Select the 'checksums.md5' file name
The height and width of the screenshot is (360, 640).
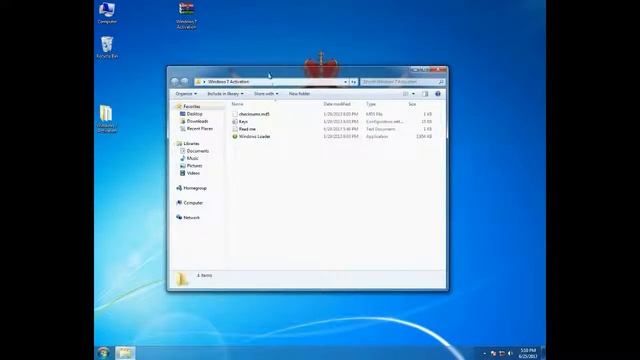254,114
